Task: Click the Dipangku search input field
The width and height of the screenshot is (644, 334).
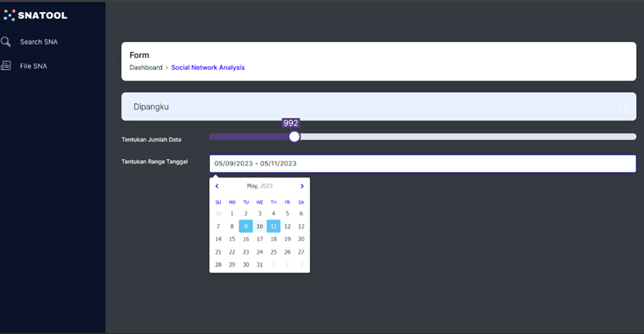Action: pos(374,107)
